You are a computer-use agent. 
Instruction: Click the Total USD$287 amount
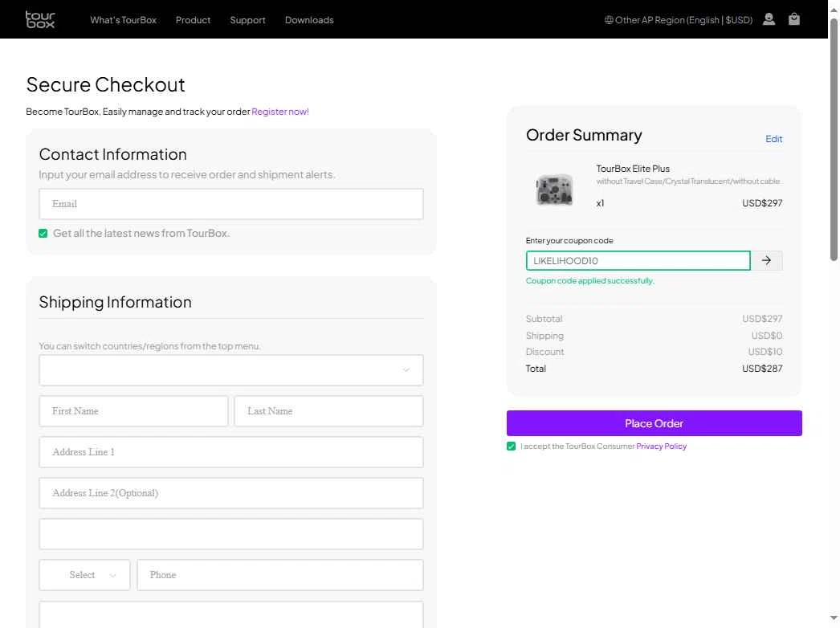pyautogui.click(x=762, y=369)
